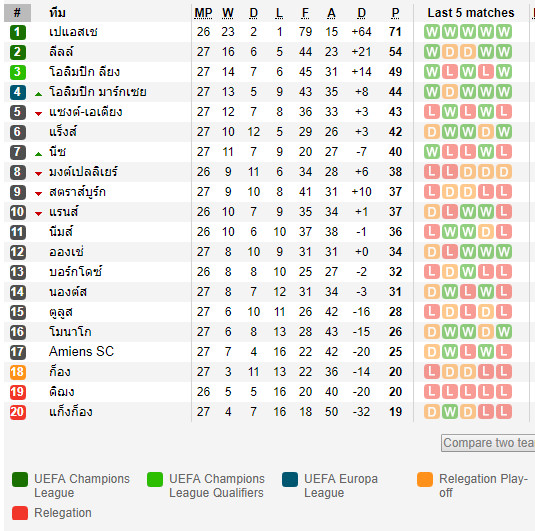Click the dark green UEFA Champions League swatch
Screen dimensions: 535x531
tap(20, 479)
